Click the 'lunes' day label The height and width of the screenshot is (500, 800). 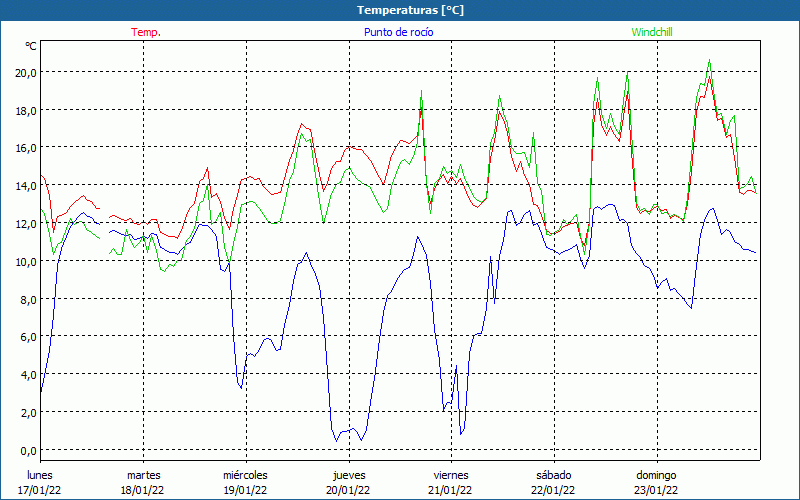click(x=40, y=475)
